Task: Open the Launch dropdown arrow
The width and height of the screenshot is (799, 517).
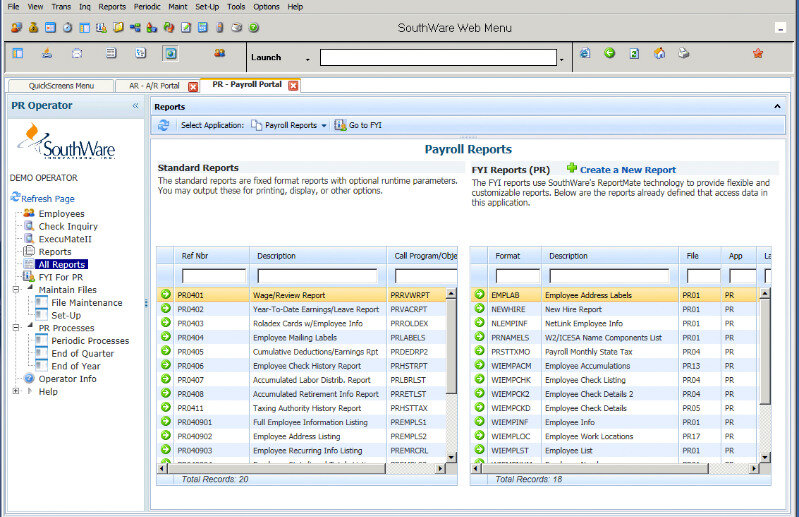Action: tap(307, 58)
